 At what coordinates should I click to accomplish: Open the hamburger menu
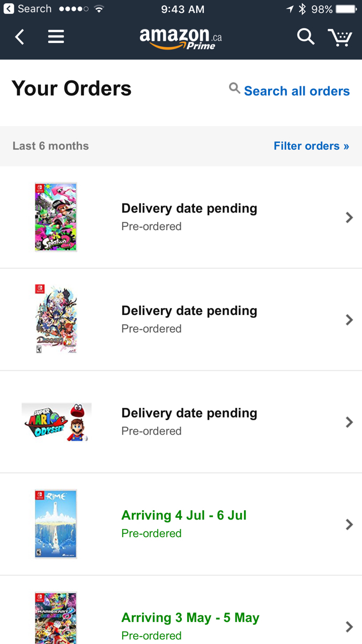56,36
